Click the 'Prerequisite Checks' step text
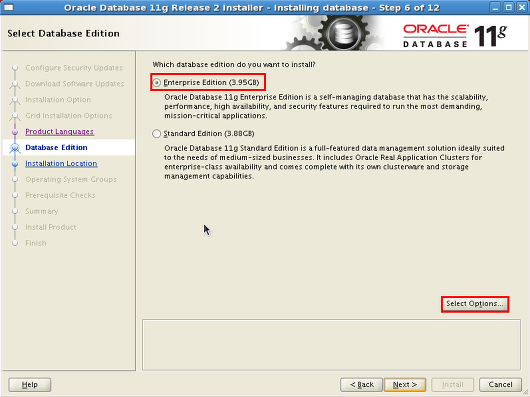The image size is (530, 397). 60,195
